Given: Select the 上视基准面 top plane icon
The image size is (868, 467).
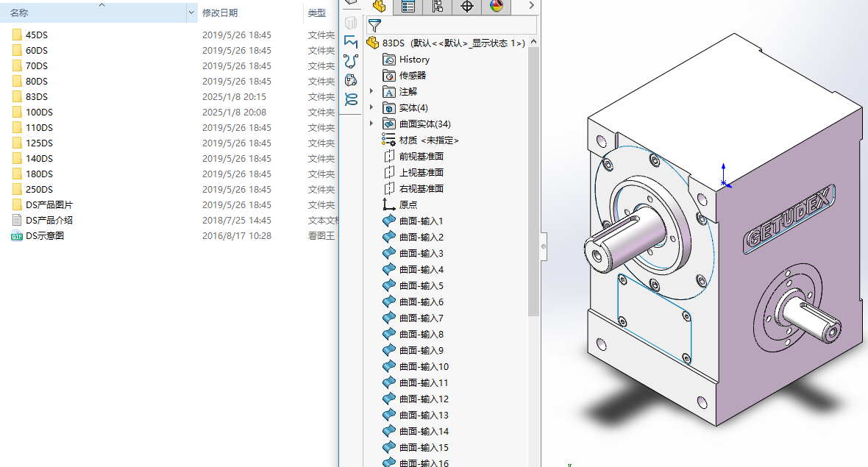Looking at the screenshot, I should pyautogui.click(x=389, y=172).
